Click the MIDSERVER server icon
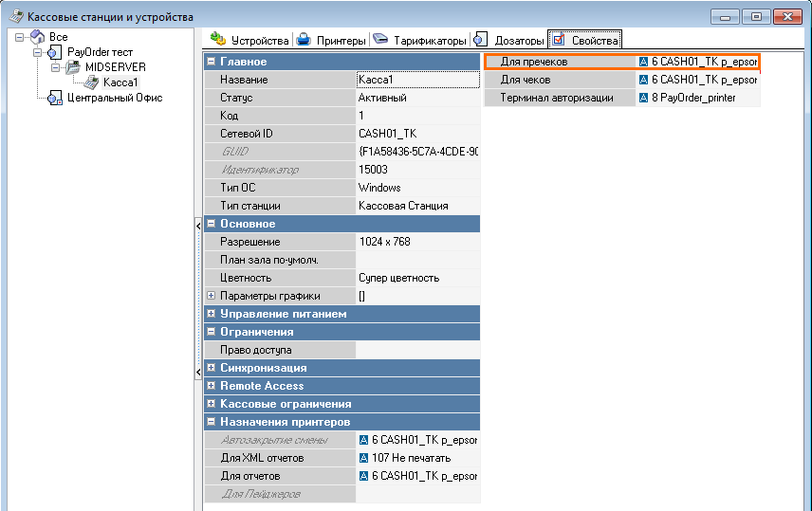Image resolution: width=812 pixels, height=511 pixels. coord(72,67)
